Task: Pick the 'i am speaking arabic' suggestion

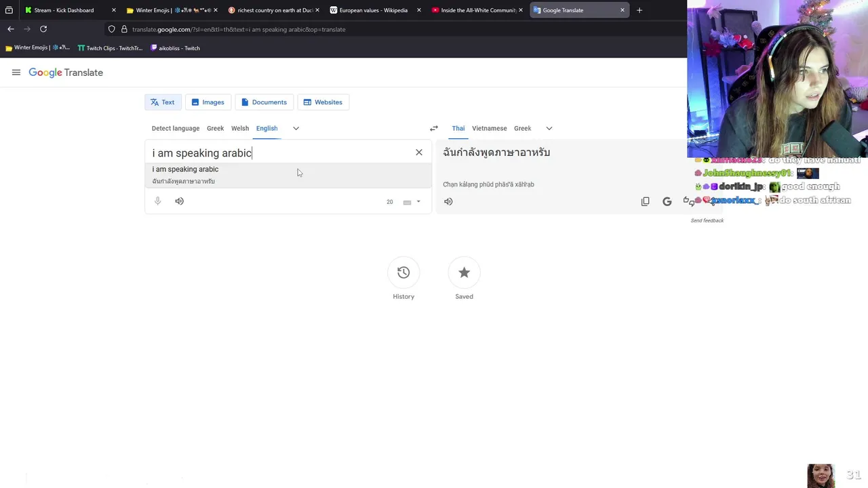Action: [288, 175]
